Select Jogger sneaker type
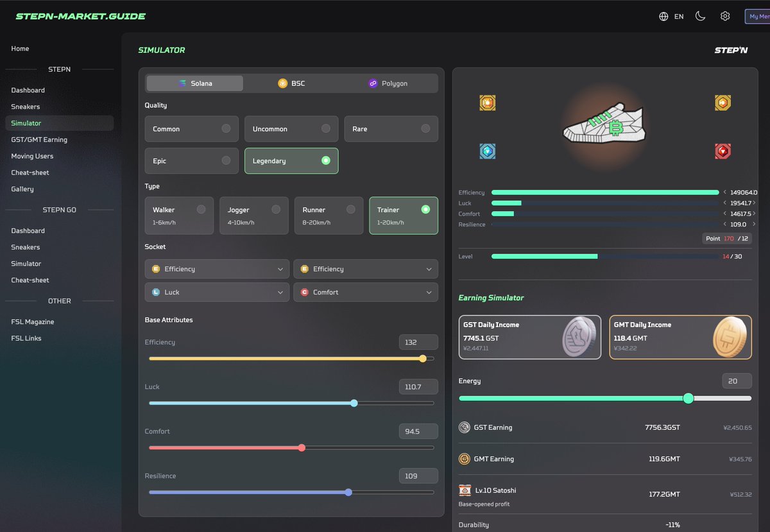This screenshot has width=770, height=532. click(254, 216)
